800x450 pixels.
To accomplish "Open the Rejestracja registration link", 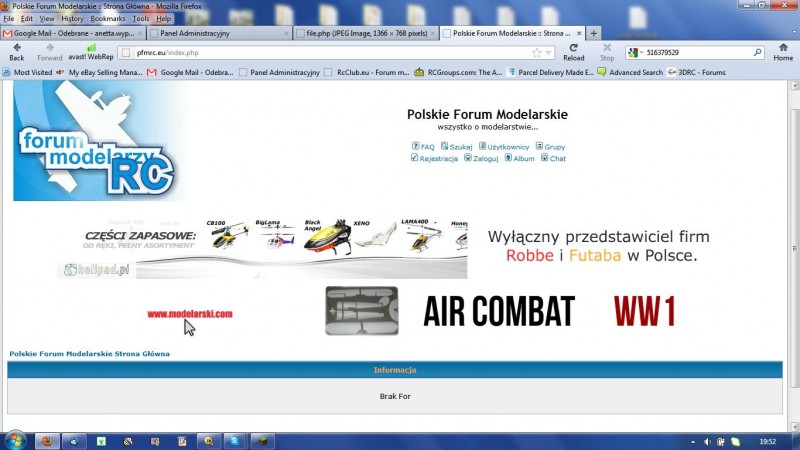I will 434,158.
